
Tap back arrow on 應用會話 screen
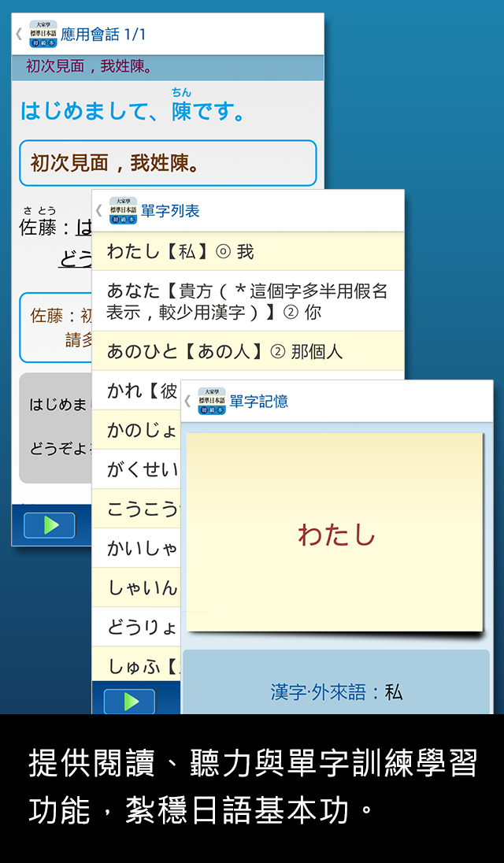(x=19, y=34)
